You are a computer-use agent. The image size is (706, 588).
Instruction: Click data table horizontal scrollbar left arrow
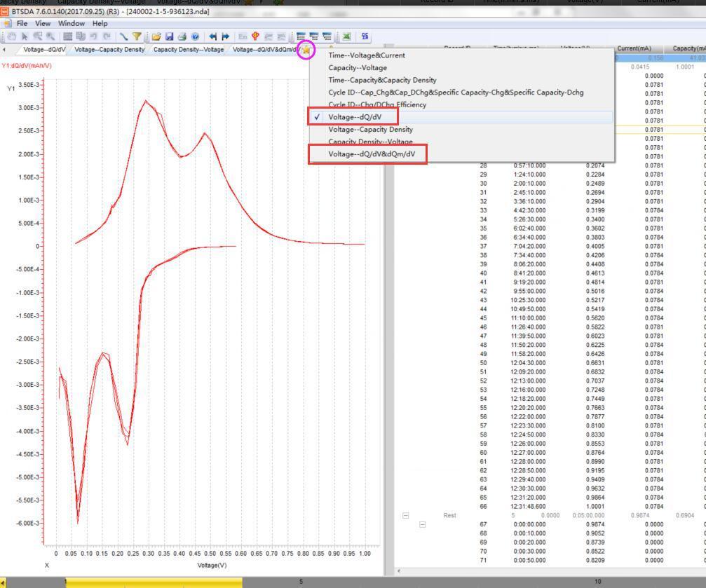point(398,571)
